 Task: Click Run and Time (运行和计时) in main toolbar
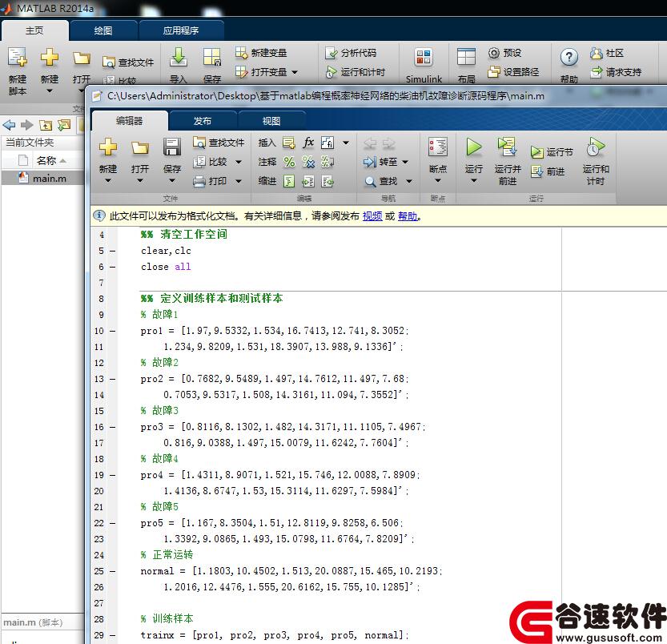(356, 72)
